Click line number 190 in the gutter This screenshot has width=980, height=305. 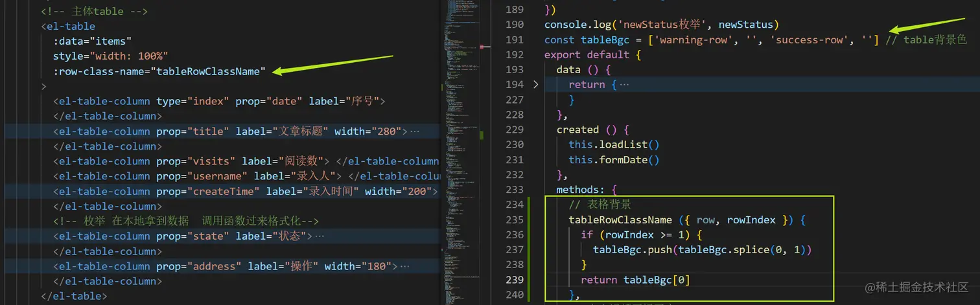point(514,25)
